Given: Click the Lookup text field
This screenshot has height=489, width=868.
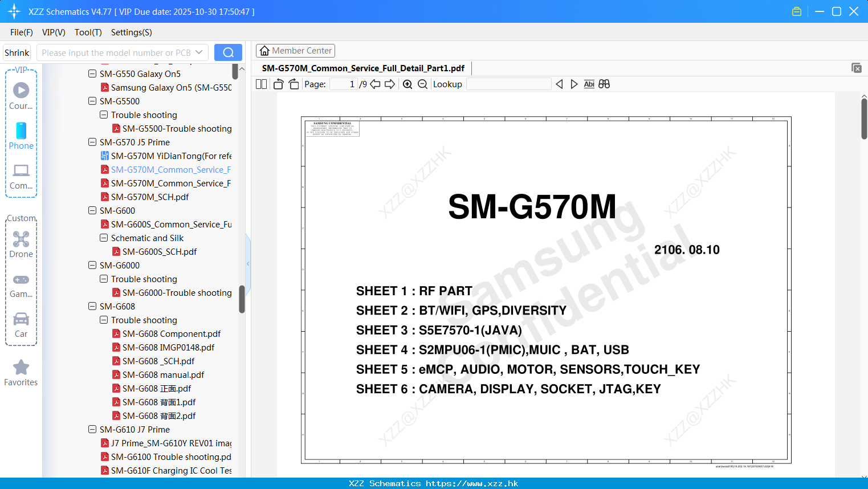Looking at the screenshot, I should tap(508, 84).
